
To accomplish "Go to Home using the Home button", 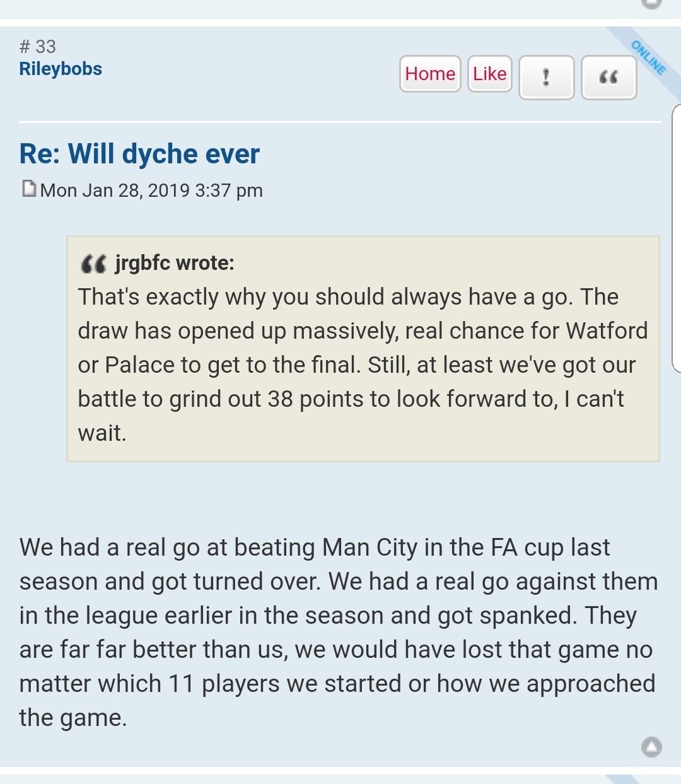I will click(430, 74).
